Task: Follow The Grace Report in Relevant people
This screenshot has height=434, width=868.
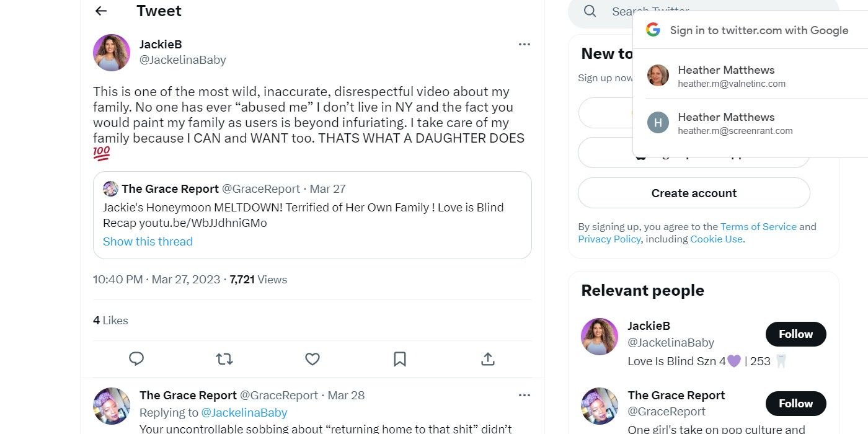Action: click(795, 404)
